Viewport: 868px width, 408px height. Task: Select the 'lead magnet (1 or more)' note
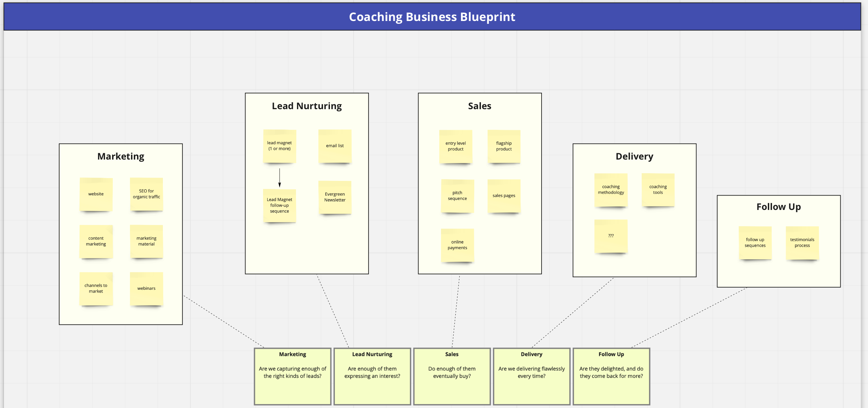click(x=280, y=146)
